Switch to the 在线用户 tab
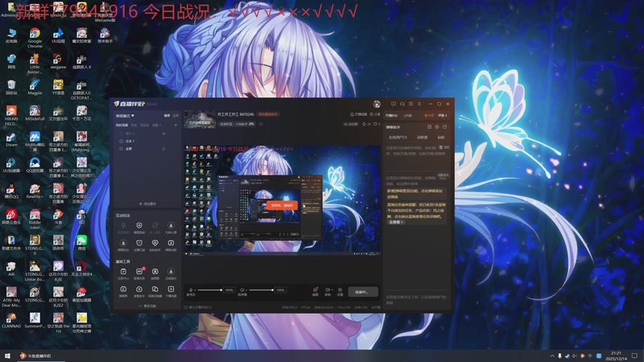Screen dimensions: 644x362 pyautogui.click(x=398, y=138)
